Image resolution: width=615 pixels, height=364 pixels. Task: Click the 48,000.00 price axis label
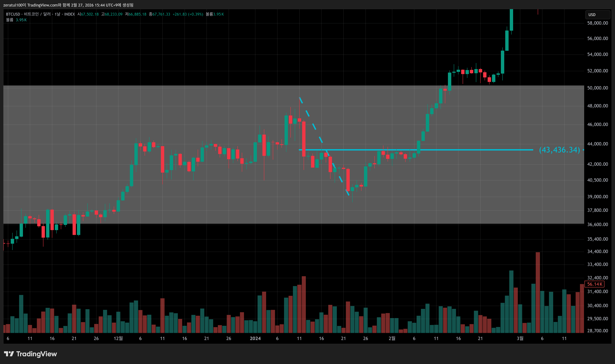pos(598,106)
